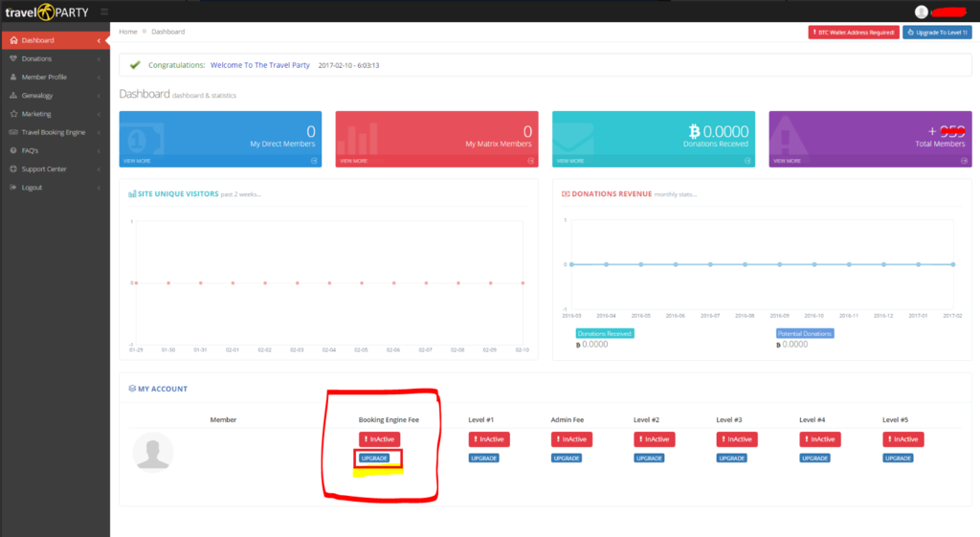
Task: Click the Member Profile person icon
Action: point(13,77)
